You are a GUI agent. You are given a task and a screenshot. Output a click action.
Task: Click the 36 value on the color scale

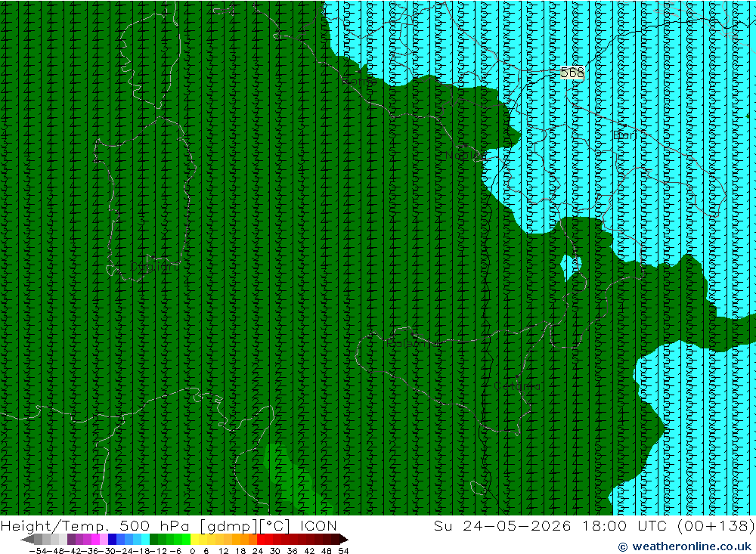(x=292, y=551)
